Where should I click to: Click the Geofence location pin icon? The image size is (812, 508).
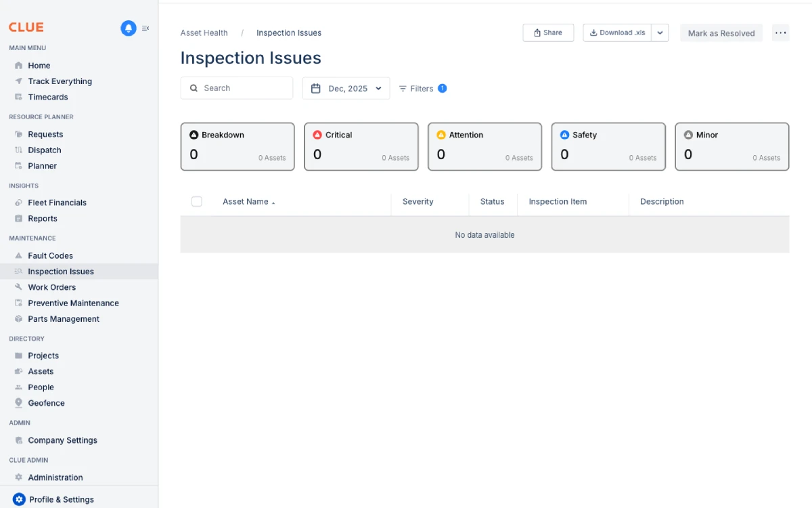[x=20, y=402]
